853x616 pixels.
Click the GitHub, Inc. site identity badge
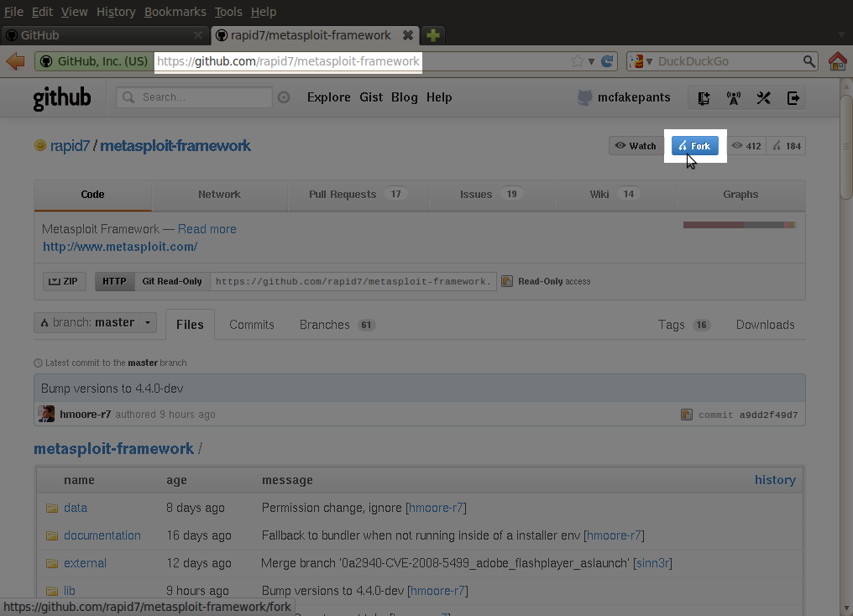coord(94,61)
